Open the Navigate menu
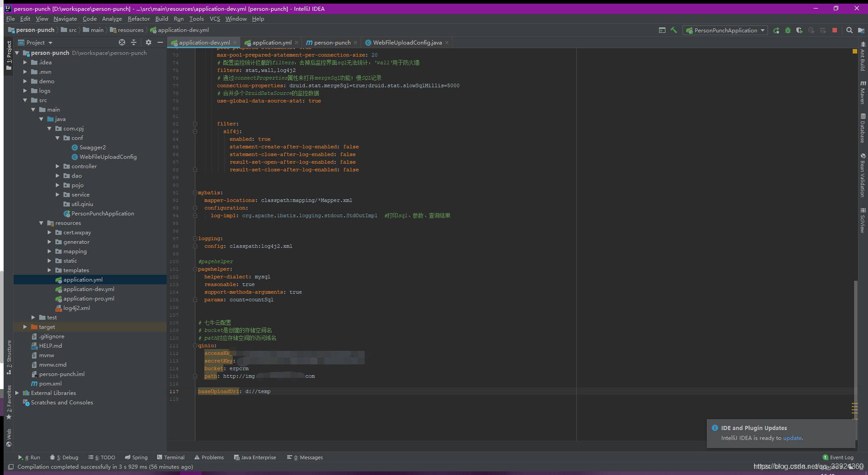 coord(65,19)
